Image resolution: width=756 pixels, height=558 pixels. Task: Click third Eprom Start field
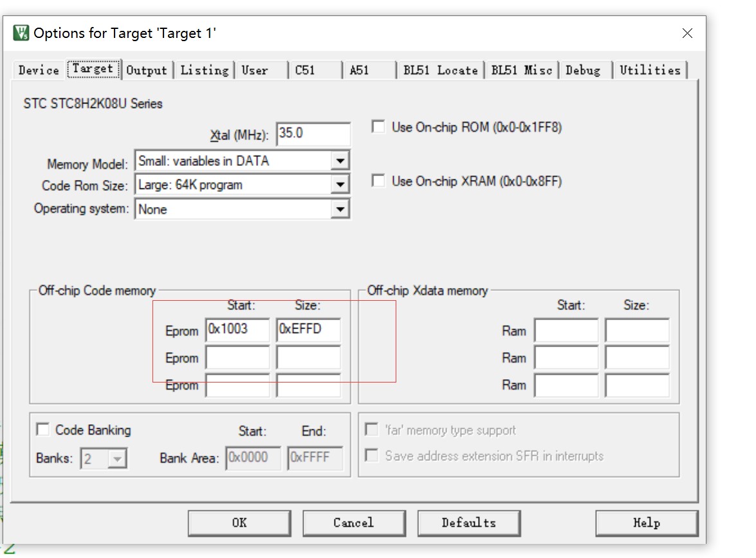237,385
